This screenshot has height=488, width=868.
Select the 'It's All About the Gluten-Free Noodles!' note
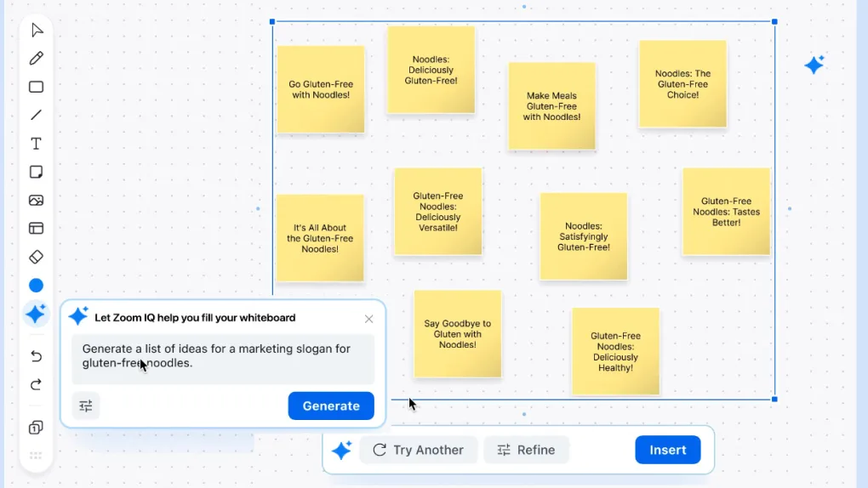pos(320,238)
